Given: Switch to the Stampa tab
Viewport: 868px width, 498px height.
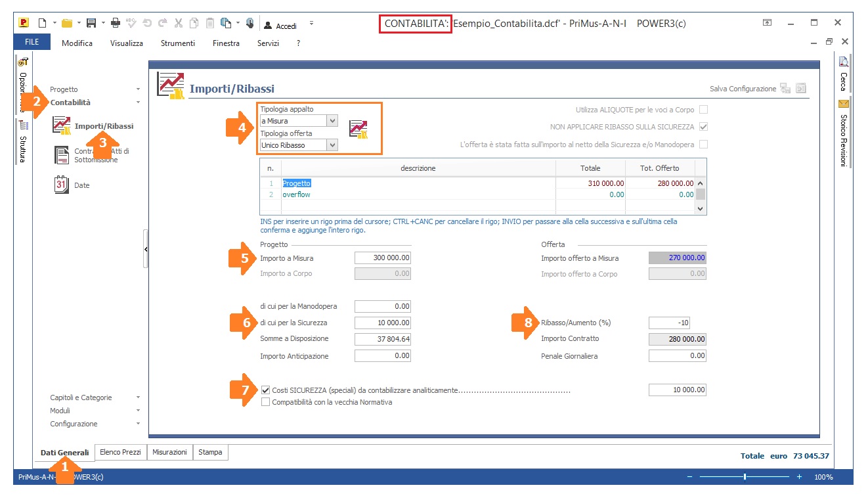Looking at the screenshot, I should click(210, 452).
